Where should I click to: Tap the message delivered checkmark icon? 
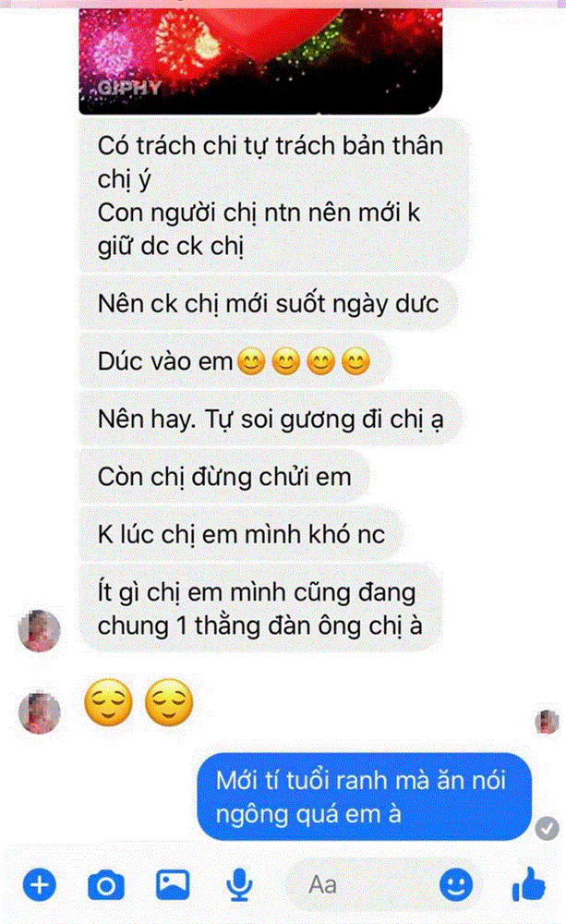pyautogui.click(x=548, y=828)
